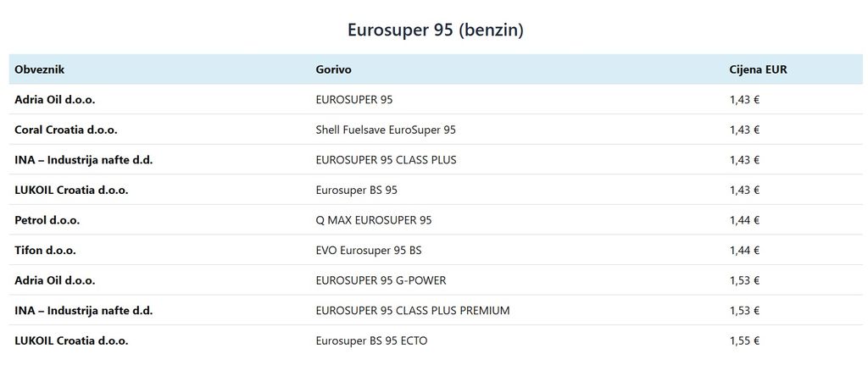The image size is (868, 365).
Task: Click the Q MAX EUROSUPER 95 fuel
Action: (x=374, y=220)
